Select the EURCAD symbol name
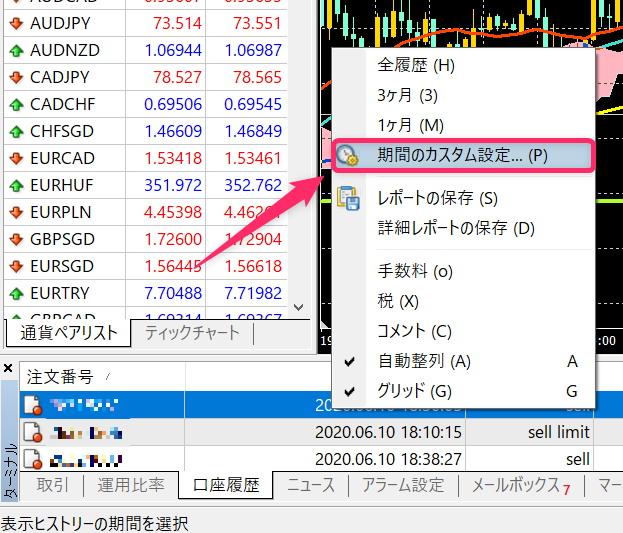This screenshot has height=533, width=623. pyautogui.click(x=62, y=158)
